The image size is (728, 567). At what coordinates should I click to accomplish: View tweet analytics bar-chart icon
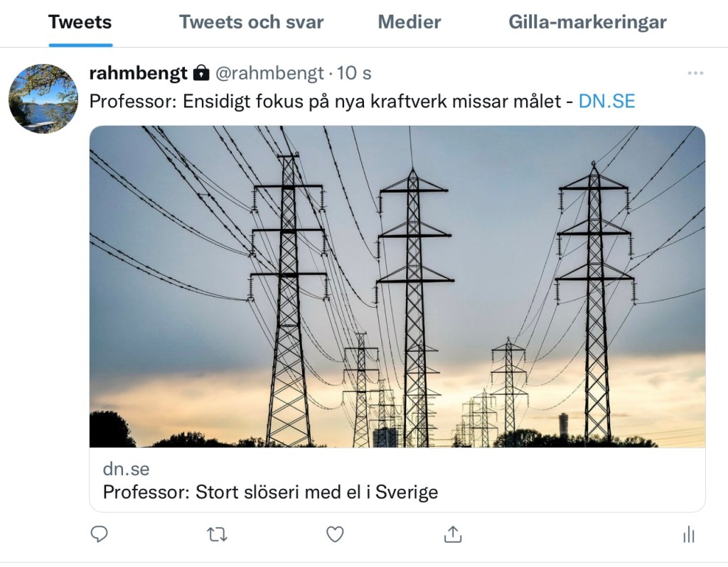click(x=688, y=534)
